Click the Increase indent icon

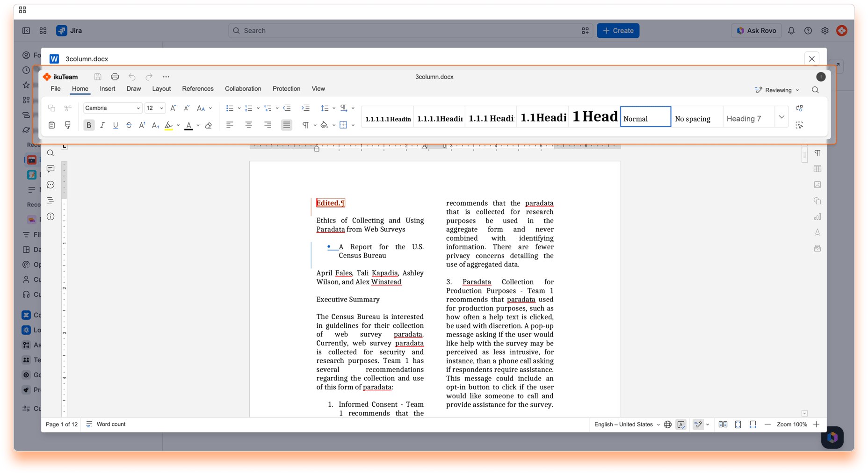point(305,108)
